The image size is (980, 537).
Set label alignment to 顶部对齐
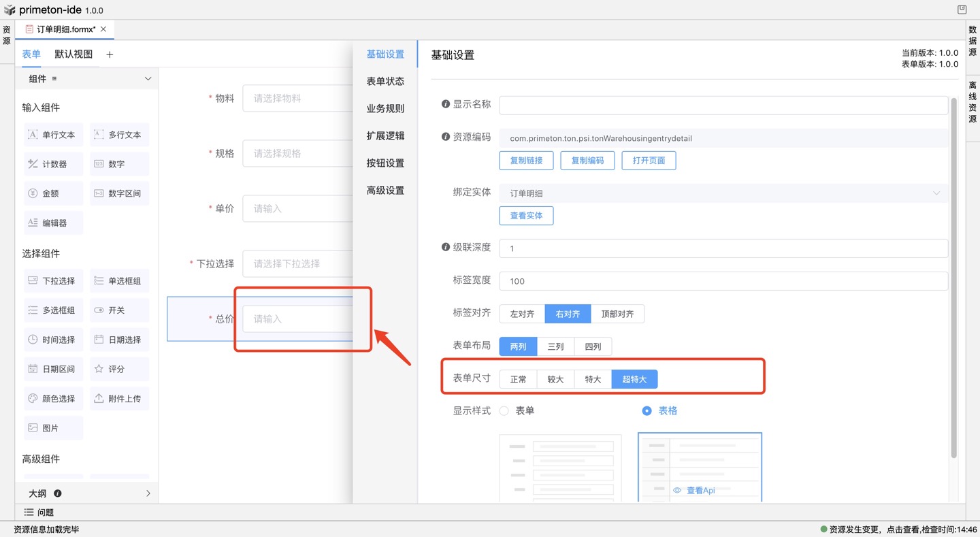[617, 314]
